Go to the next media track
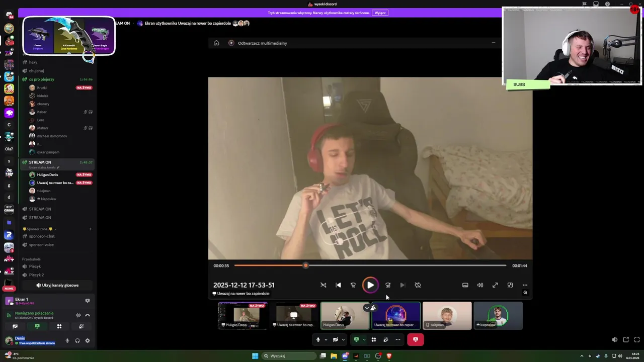Viewport: 644px width, 362px height. 403,285
